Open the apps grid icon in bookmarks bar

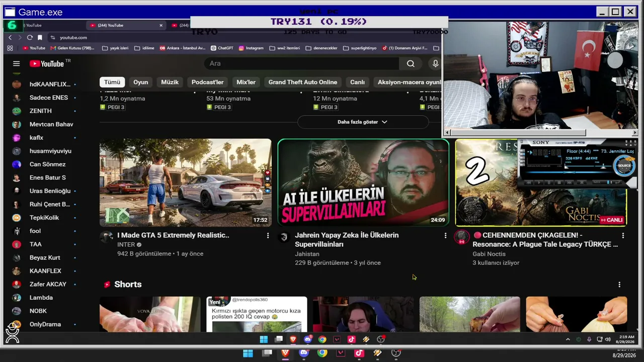pos(10,48)
